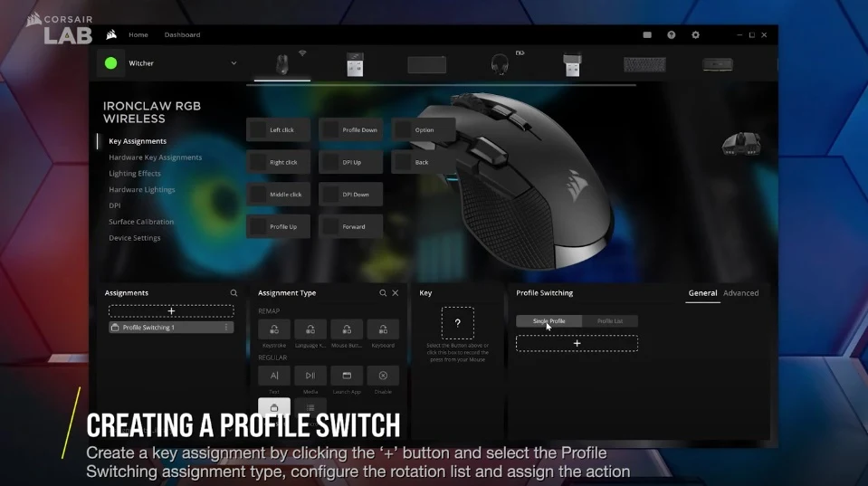Image resolution: width=868 pixels, height=486 pixels.
Task: Select the last device after the keyboard
Action: 718,65
